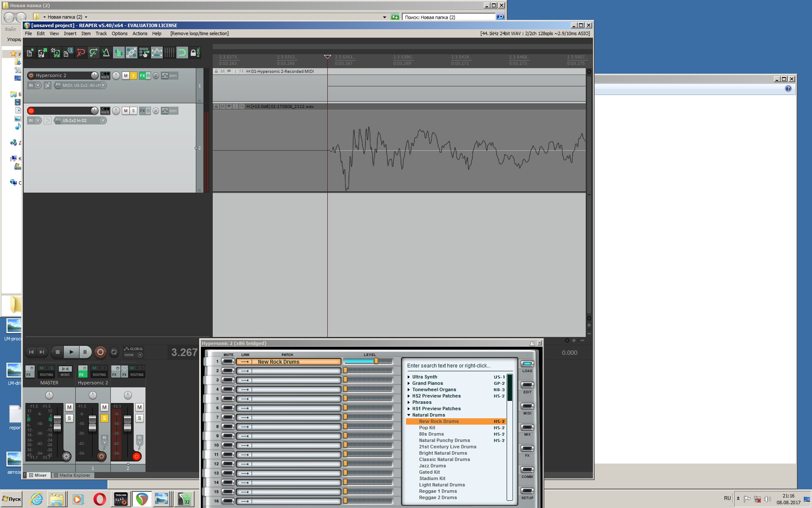Toggle the locking padlock toolbar icon

(x=193, y=53)
